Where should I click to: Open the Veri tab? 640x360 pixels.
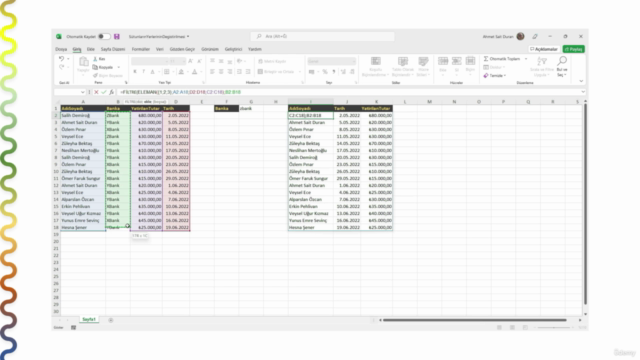click(160, 49)
